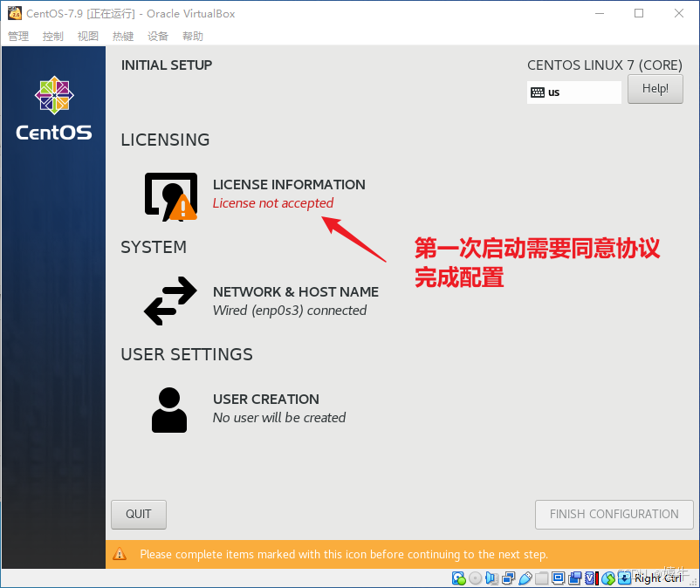
Task: Open LICENSE INFORMATION heading link
Action: click(289, 184)
